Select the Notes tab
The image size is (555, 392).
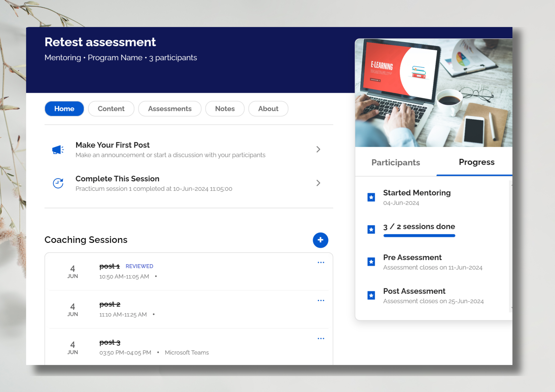[225, 109]
